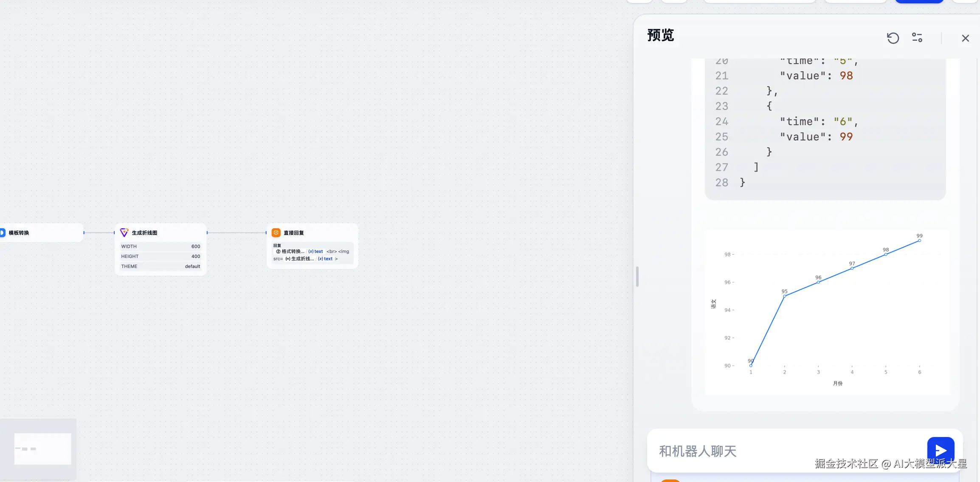Click the 生成折线图 node triangle icon
Screen dimensions: 980x482
(124, 233)
